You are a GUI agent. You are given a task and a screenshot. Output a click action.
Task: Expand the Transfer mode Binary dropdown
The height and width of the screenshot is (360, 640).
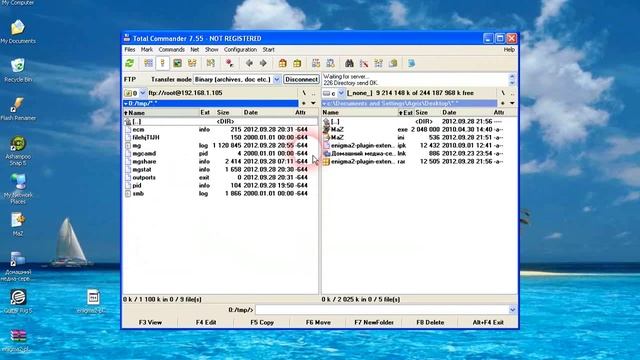277,79
